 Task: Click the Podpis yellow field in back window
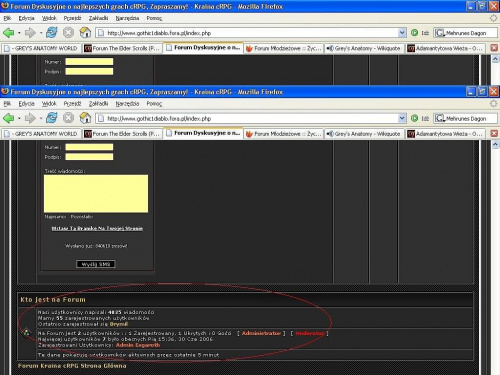89,71
